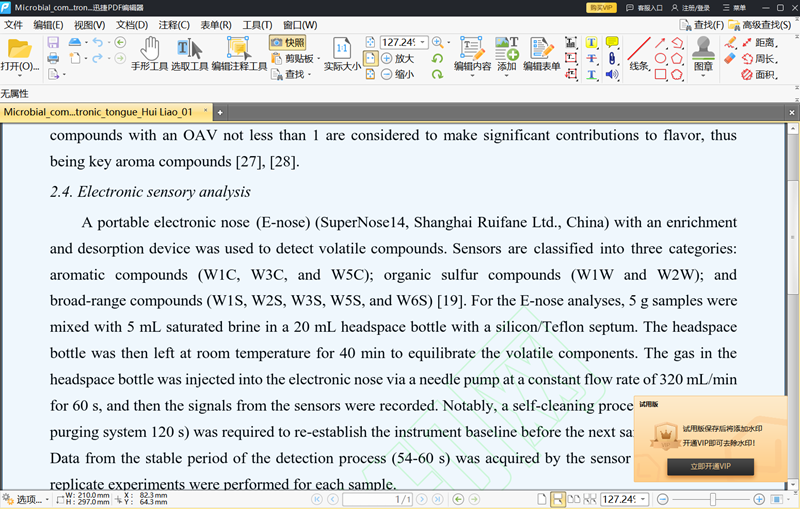Open the 选项 options dropdown in status bar
Screen dimensions: 800x509
pyautogui.click(x=26, y=499)
